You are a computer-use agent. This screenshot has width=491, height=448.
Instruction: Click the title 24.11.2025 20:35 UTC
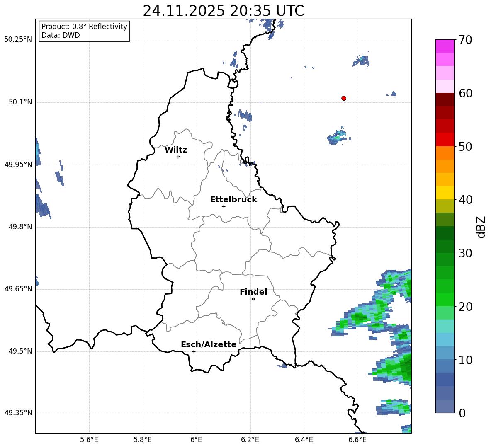(x=224, y=11)
